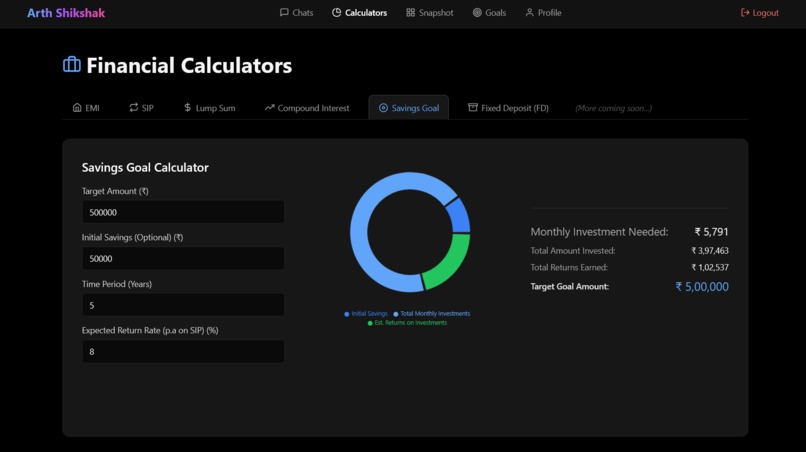Image resolution: width=806 pixels, height=452 pixels.
Task: Click the Target Goal Amount label
Action: [x=570, y=287]
